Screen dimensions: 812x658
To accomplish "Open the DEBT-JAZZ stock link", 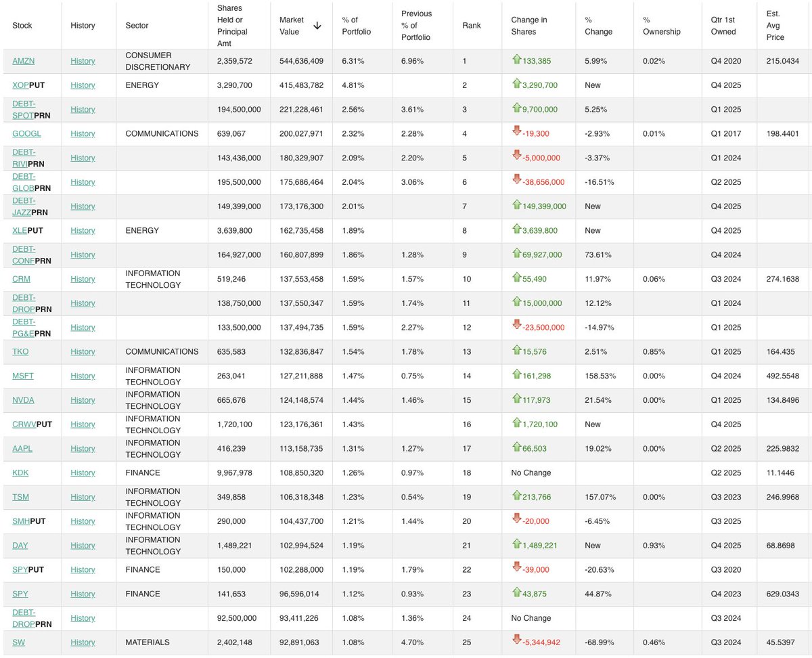I will (24, 206).
